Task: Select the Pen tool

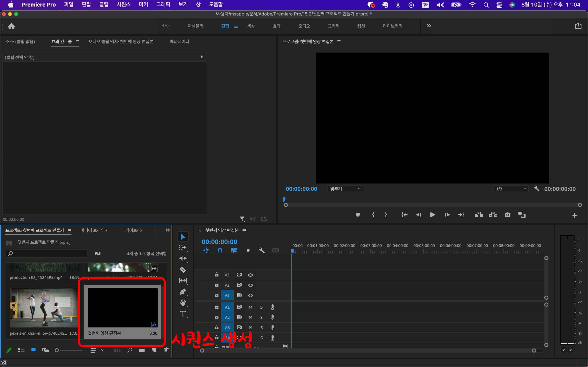Action: [x=183, y=292]
